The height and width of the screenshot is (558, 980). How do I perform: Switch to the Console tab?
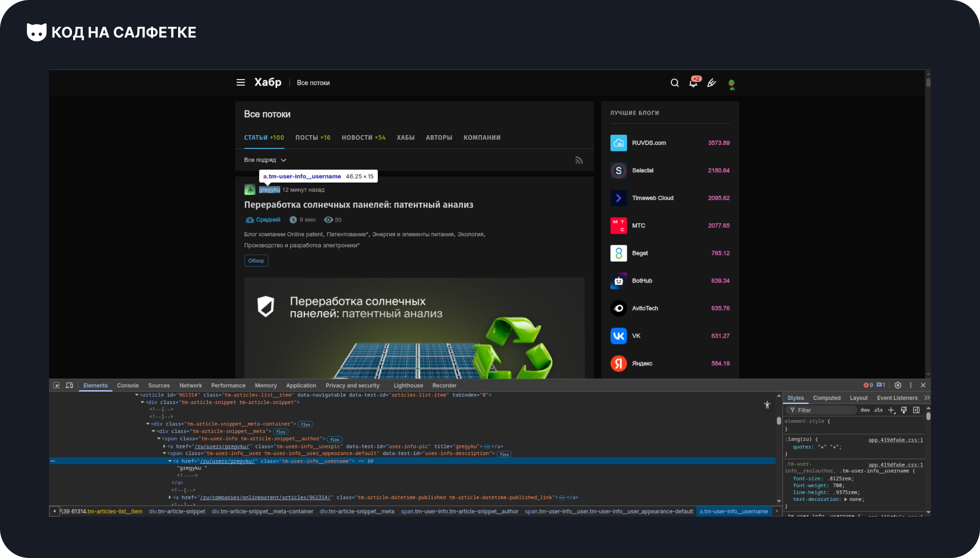(x=128, y=386)
